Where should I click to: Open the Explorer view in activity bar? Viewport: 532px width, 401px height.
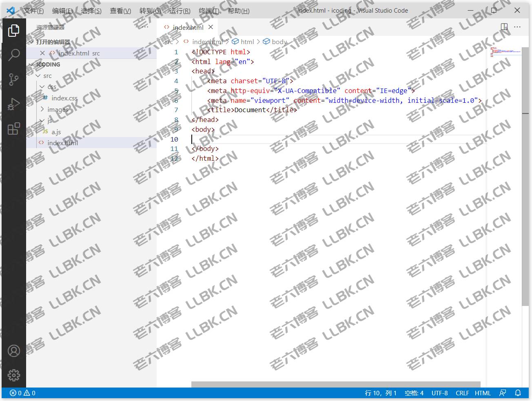coord(14,31)
